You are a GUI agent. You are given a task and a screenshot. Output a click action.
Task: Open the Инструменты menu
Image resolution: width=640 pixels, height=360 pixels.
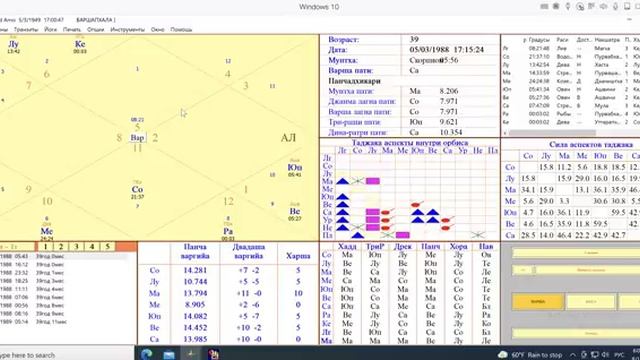tap(127, 29)
